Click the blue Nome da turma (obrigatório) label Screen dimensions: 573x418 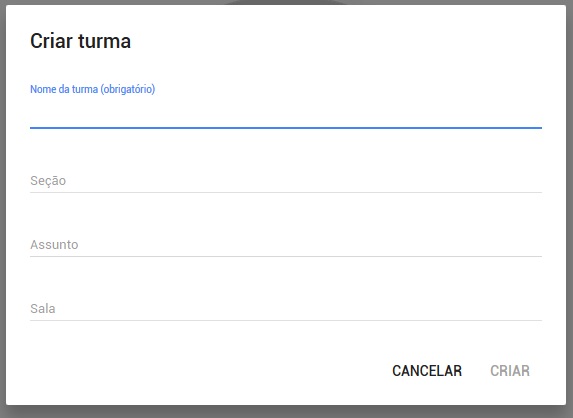[92, 89]
